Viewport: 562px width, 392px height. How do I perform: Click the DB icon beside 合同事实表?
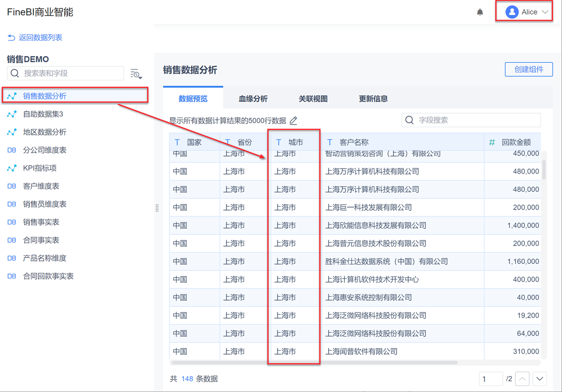tap(12, 240)
